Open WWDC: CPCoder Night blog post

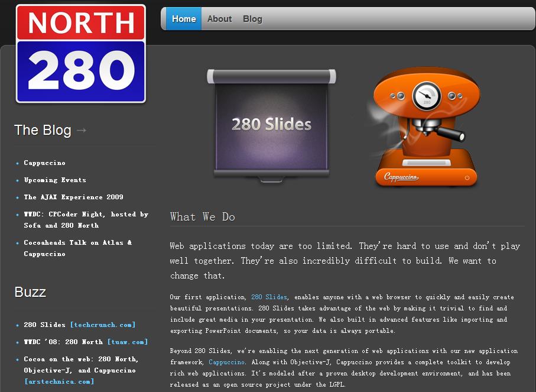tap(86, 219)
